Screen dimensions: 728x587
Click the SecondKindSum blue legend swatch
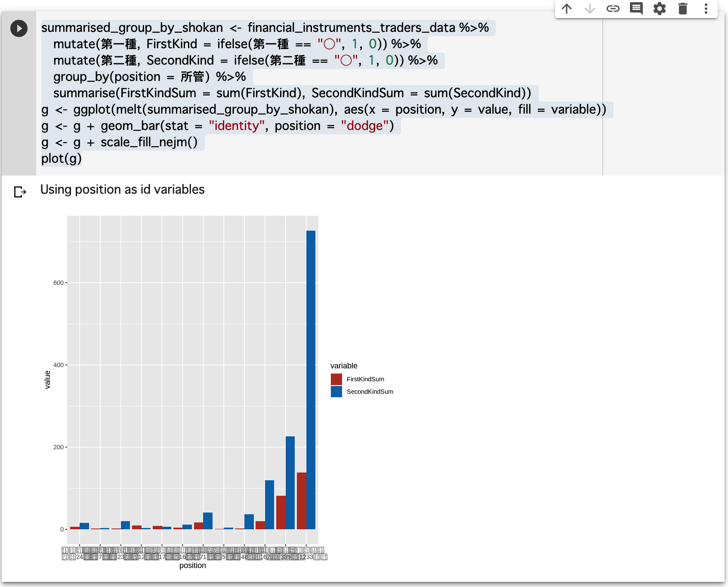[x=336, y=392]
